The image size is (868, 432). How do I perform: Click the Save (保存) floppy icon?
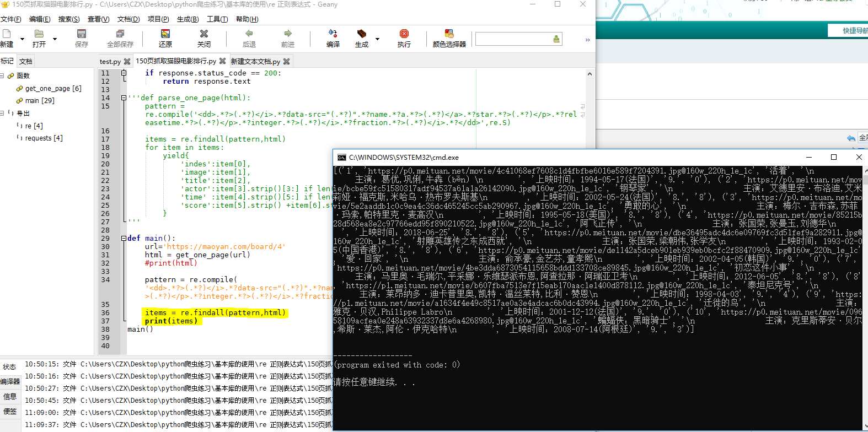coord(82,34)
